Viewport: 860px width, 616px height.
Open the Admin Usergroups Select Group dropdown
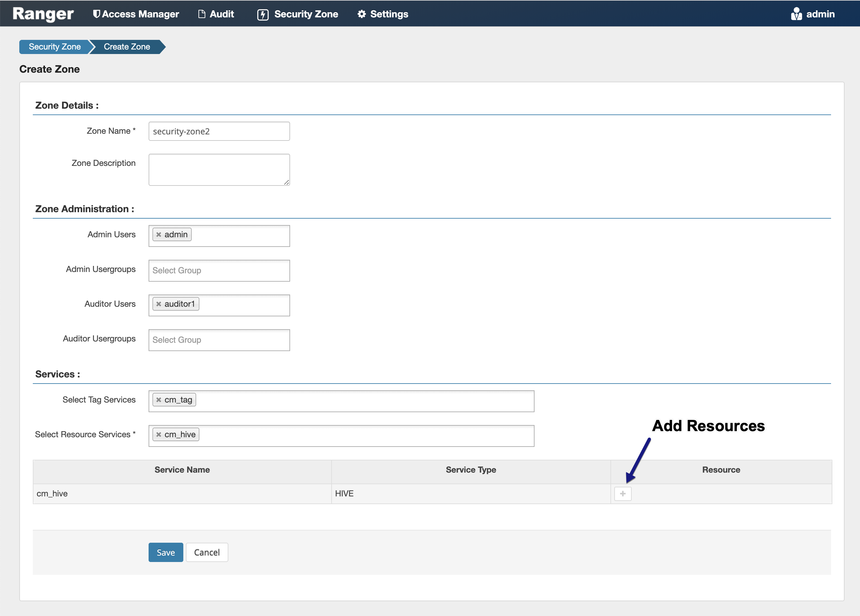tap(219, 271)
